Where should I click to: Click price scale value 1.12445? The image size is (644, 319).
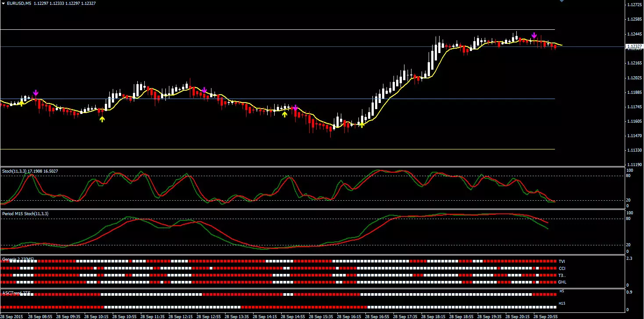635,34
